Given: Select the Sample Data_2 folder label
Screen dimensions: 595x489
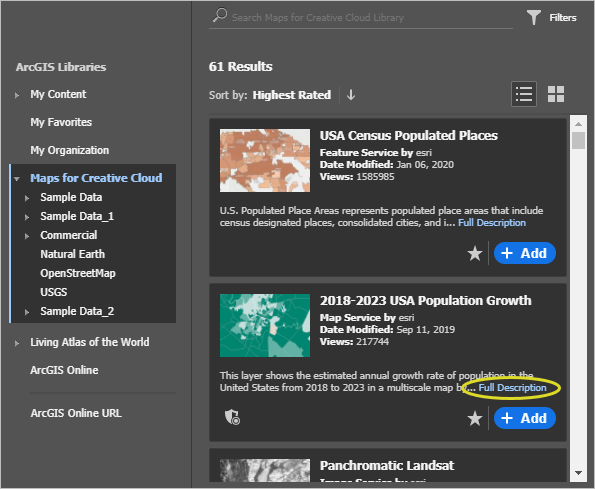Looking at the screenshot, I should point(77,311).
